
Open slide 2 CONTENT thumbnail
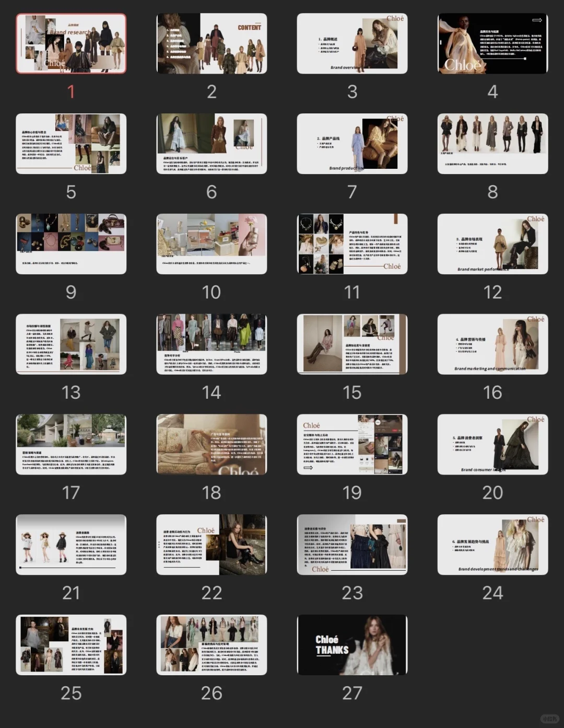211,43
